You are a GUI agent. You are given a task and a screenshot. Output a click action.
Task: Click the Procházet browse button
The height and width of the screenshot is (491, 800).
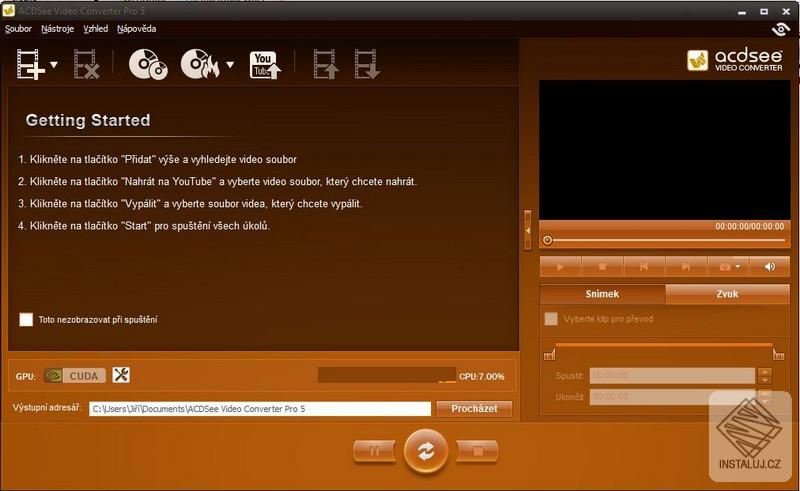tap(474, 409)
